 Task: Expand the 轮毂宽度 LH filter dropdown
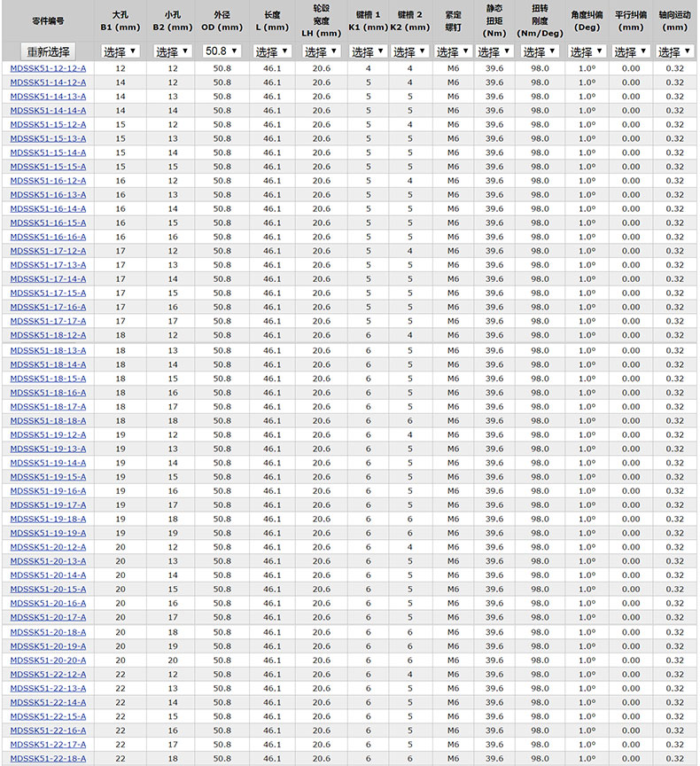click(321, 52)
